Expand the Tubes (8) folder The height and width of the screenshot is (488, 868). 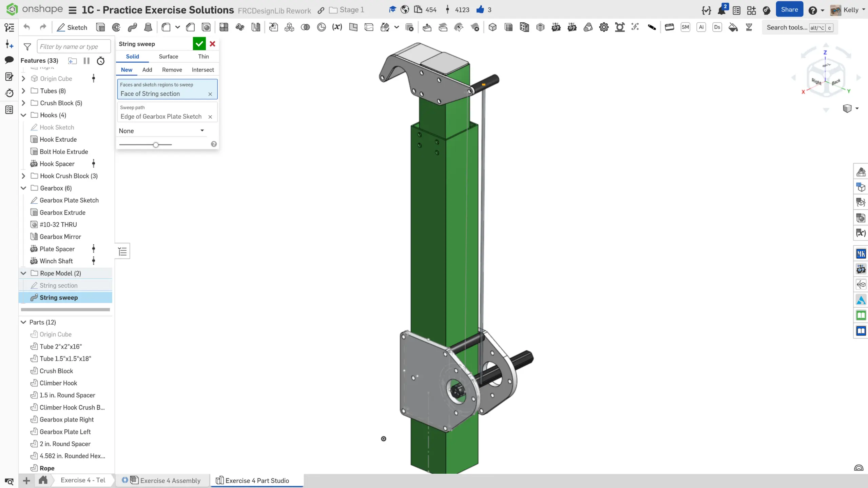pyautogui.click(x=23, y=91)
